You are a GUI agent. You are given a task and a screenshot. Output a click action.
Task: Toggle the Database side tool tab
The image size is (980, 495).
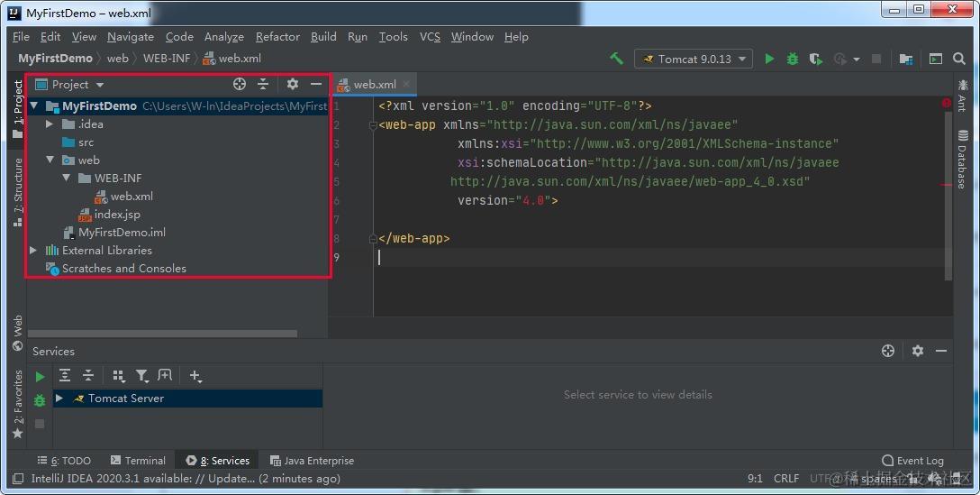962,159
